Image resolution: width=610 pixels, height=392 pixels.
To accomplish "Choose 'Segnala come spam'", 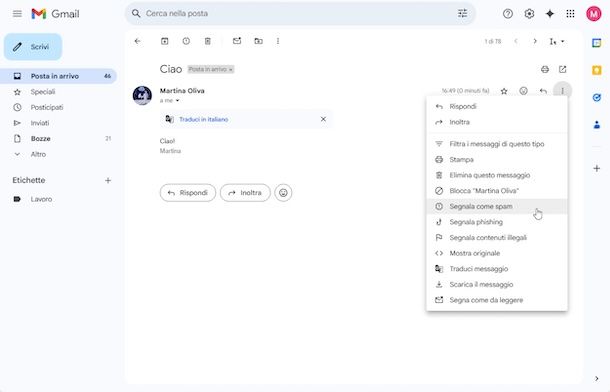I will pyautogui.click(x=497, y=206).
